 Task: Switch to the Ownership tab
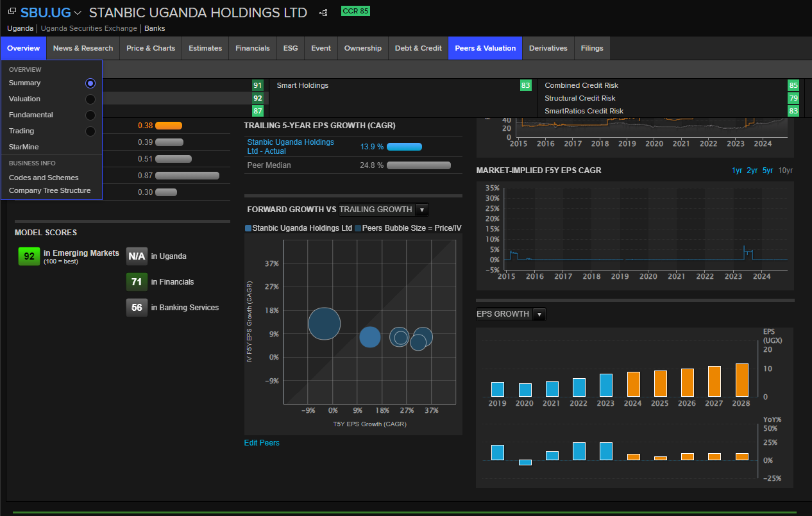click(363, 48)
